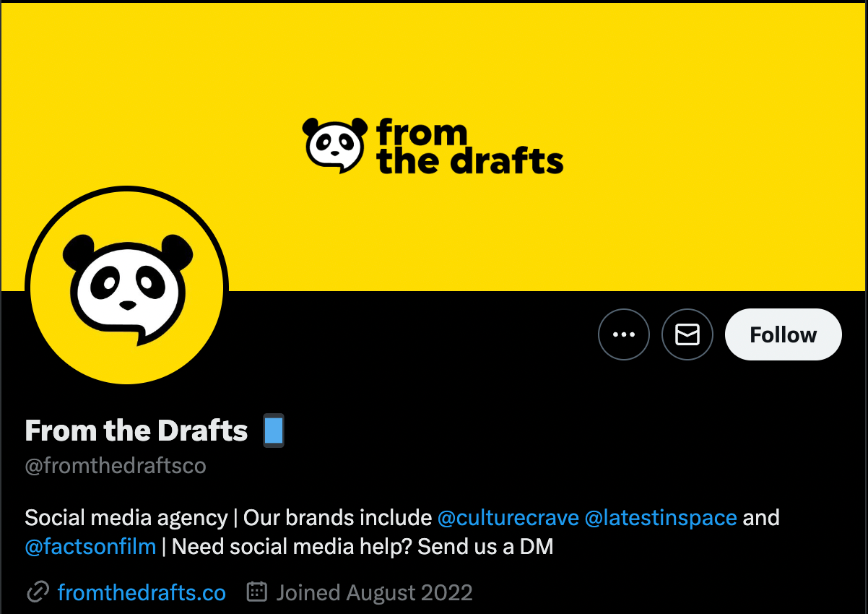Click the 'Send us a DM' bio text

coord(485,547)
